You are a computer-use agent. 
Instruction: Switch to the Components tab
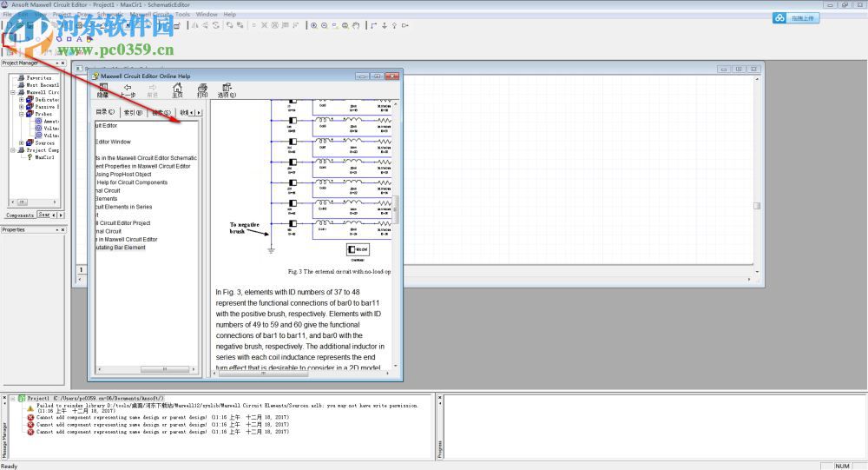click(x=20, y=215)
